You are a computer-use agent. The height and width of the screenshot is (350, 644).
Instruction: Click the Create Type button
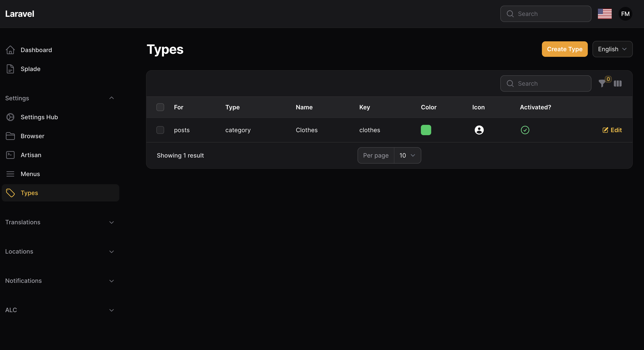pos(565,49)
